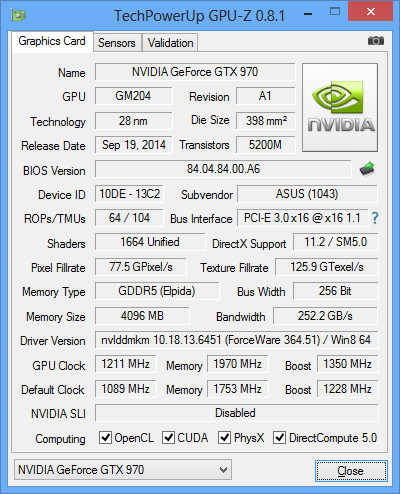Click the BIOS Version field 84.04.84.00.A6
Image resolution: width=400 pixels, height=494 pixels.
coord(223,169)
